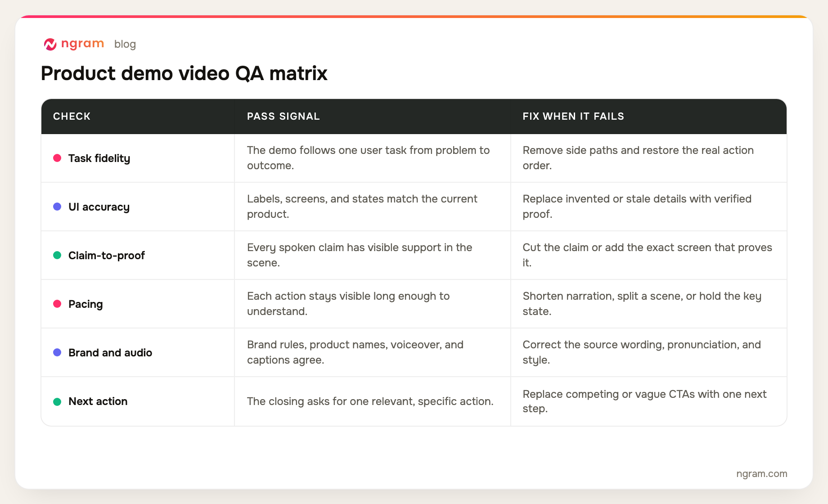Click the purple dot beside Brand and audio

[57, 352]
